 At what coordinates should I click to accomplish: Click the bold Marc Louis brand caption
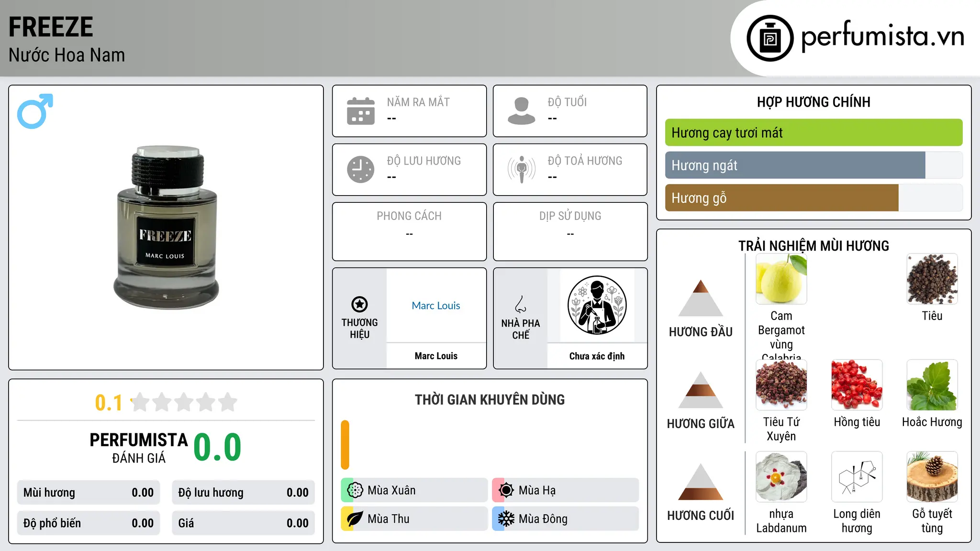click(436, 356)
